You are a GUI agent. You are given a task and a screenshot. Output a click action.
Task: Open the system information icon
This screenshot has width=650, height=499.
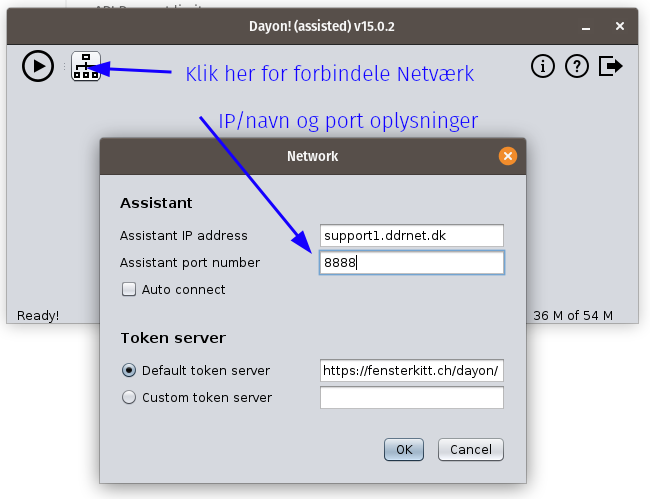tap(543, 66)
